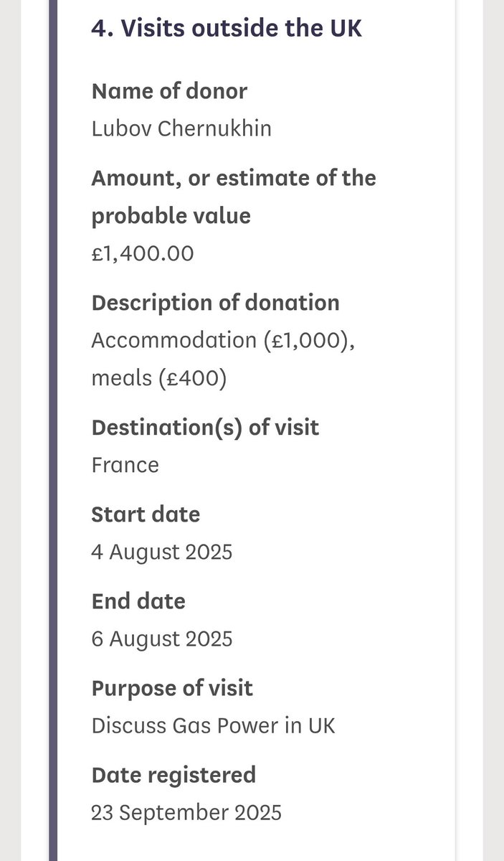Click the "Accommodation (£1,000)" text
The height and width of the screenshot is (861, 504).
coord(223,340)
